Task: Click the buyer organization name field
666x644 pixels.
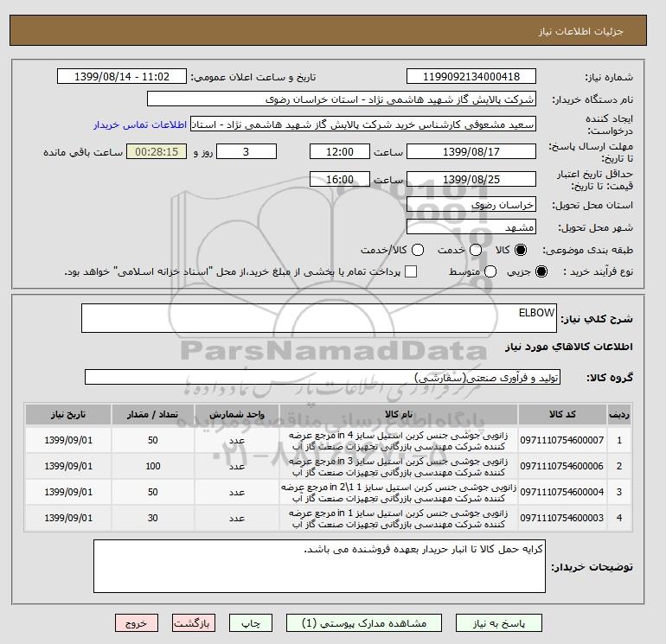Action: coord(342,99)
